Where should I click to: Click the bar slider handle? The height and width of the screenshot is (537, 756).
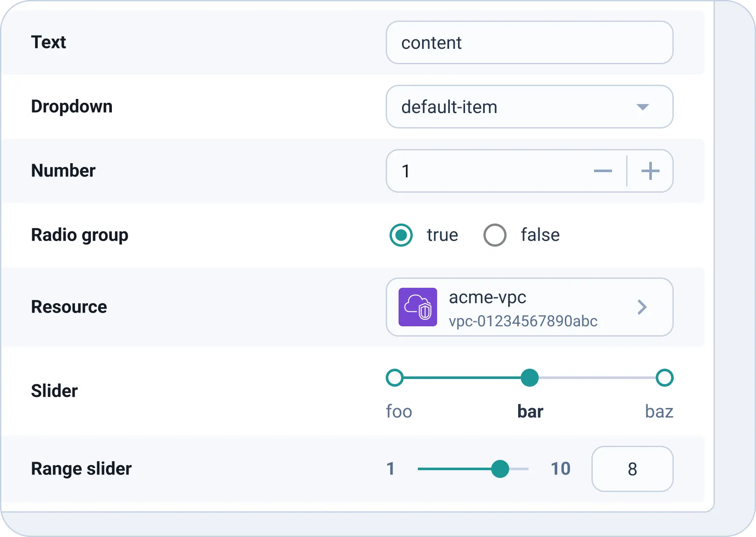coord(530,378)
